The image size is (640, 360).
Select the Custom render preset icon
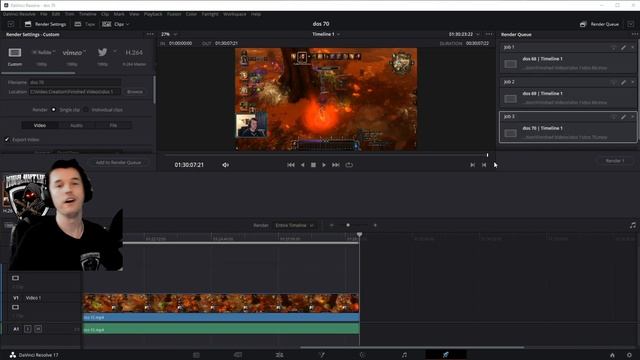coord(15,53)
